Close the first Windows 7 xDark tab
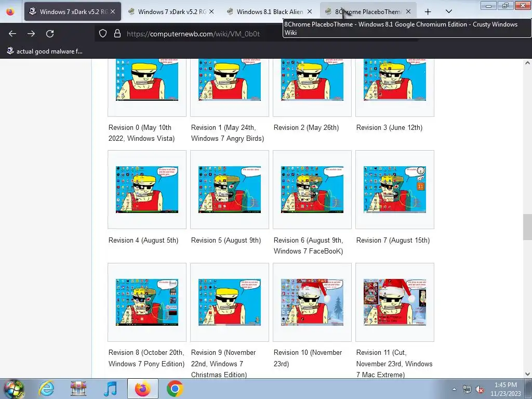 pyautogui.click(x=113, y=11)
